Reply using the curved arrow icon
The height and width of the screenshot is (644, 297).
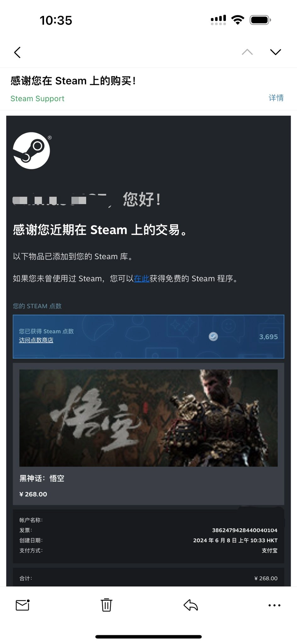click(191, 605)
